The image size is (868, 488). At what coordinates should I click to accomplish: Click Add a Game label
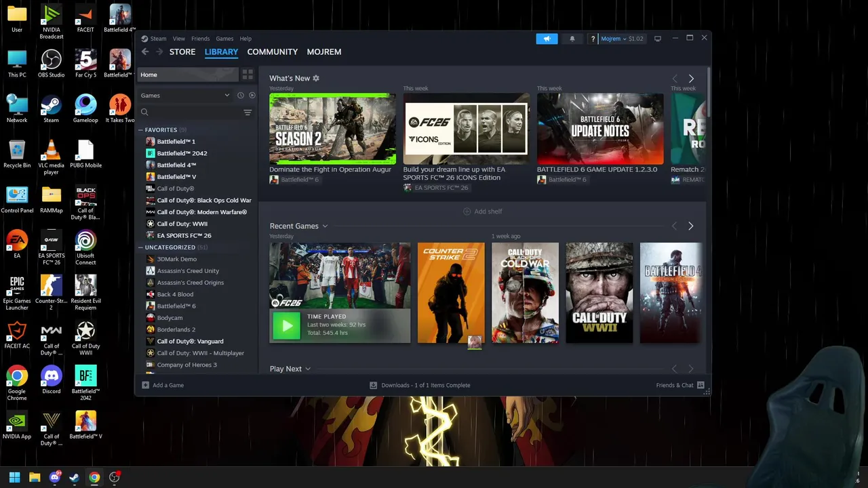click(168, 385)
